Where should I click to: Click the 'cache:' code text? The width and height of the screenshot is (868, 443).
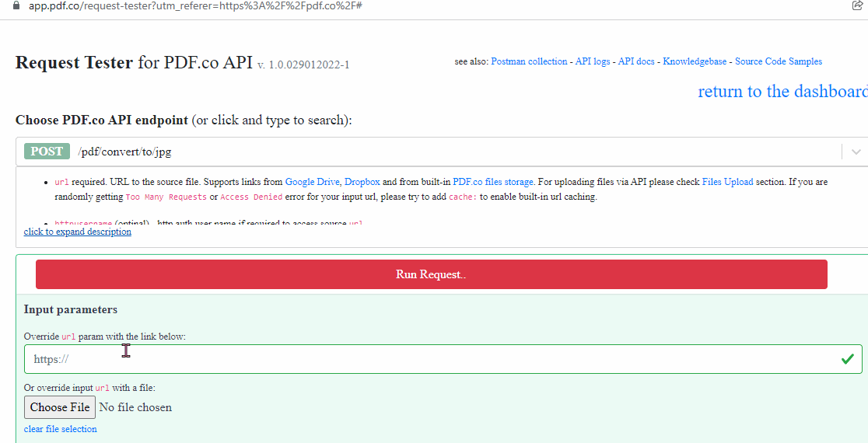(463, 197)
